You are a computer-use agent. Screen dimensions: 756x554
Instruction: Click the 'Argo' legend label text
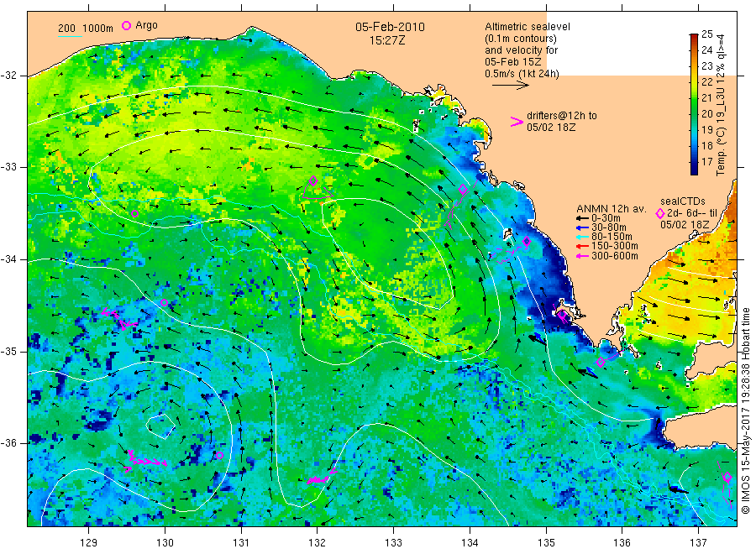(146, 25)
